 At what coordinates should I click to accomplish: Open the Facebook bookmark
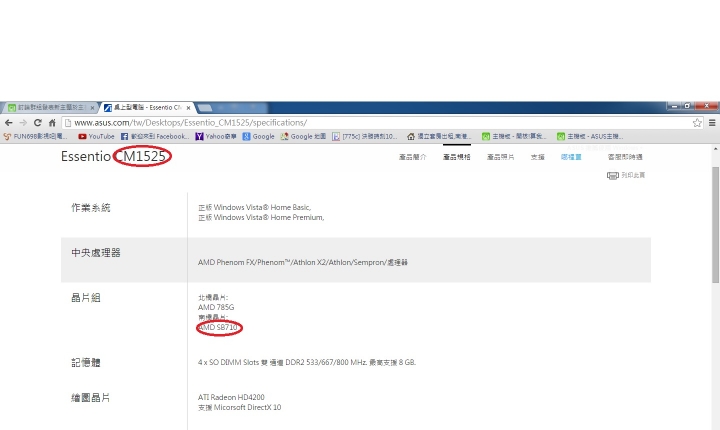pos(155,136)
